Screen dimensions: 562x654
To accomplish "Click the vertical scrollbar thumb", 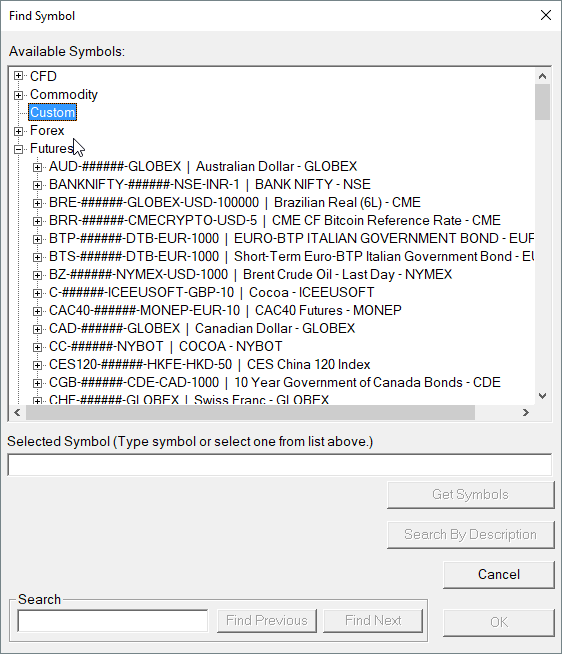I will pos(542,102).
